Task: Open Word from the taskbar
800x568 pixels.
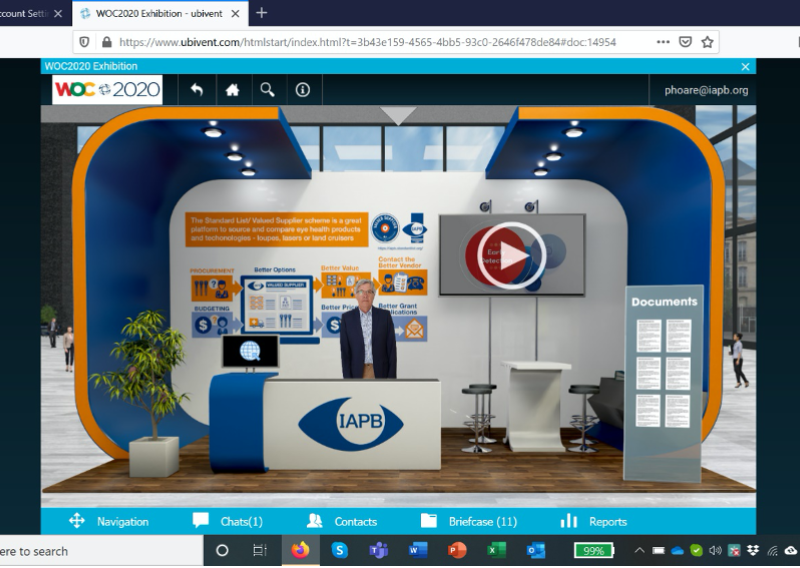Action: click(x=418, y=550)
